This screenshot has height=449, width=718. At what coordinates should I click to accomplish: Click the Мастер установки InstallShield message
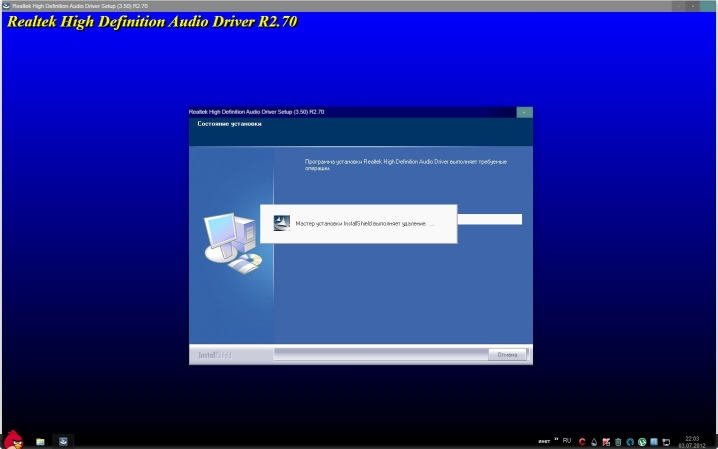[364, 224]
